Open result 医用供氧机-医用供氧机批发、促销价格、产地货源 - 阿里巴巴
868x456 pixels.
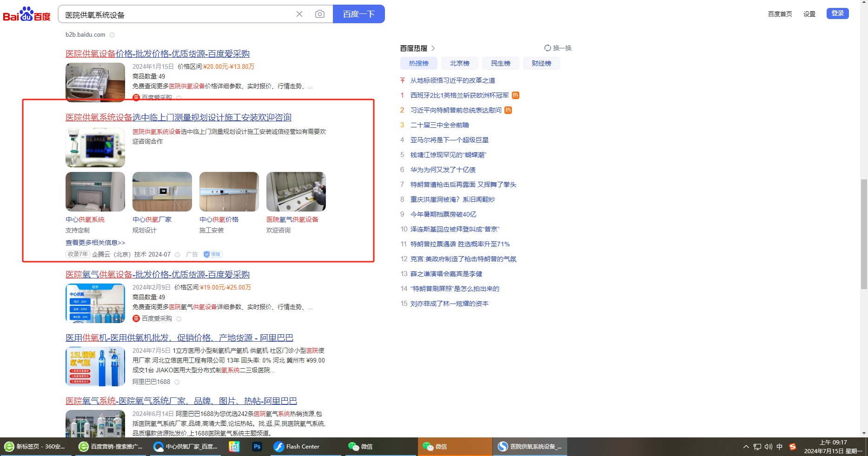tap(179, 338)
